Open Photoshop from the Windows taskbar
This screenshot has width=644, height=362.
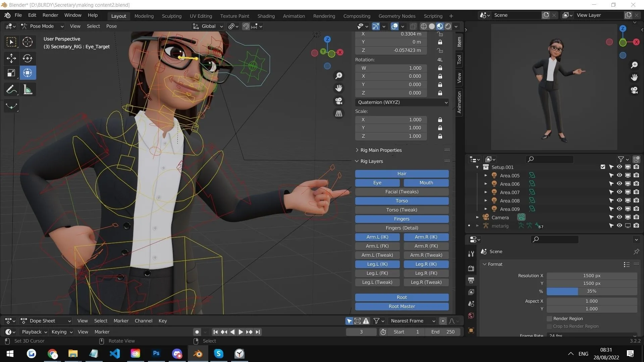(156, 354)
